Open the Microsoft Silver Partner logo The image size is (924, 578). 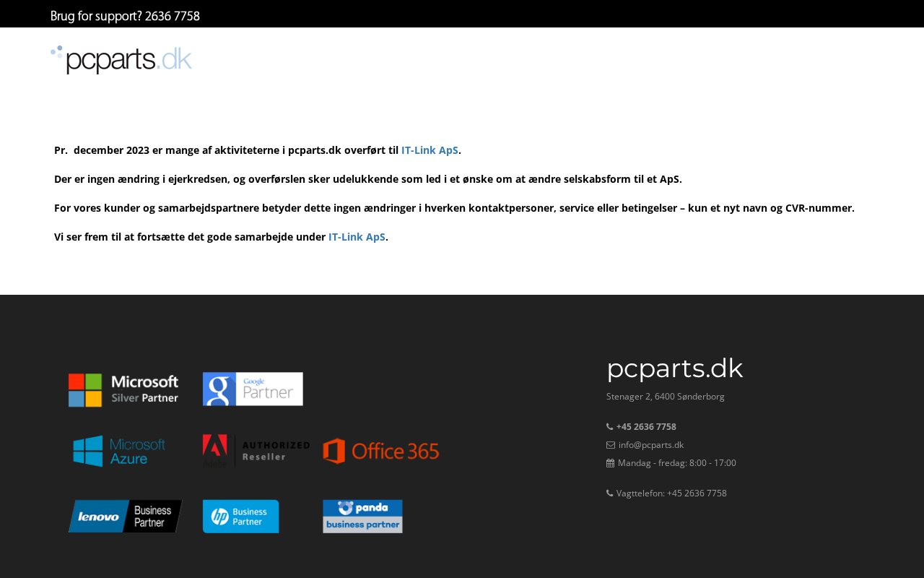(x=123, y=390)
